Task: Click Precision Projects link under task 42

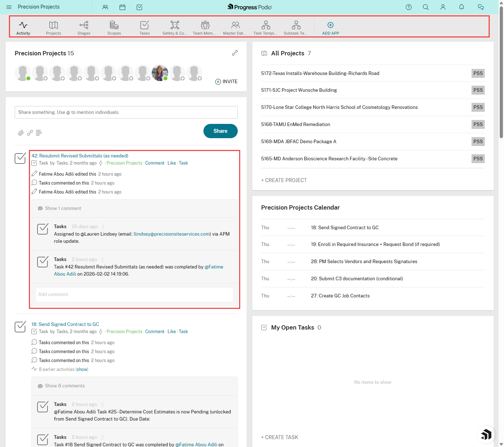Action: click(124, 163)
